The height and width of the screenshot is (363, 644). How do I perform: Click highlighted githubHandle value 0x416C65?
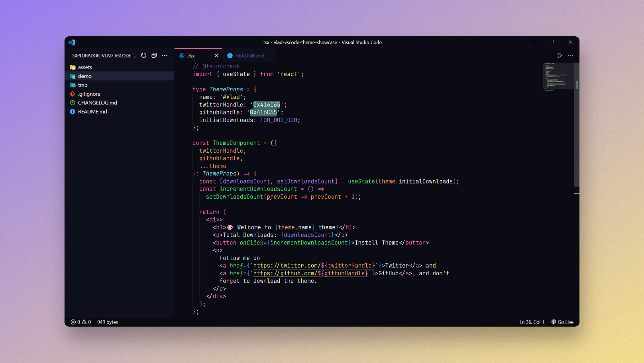pos(263,112)
